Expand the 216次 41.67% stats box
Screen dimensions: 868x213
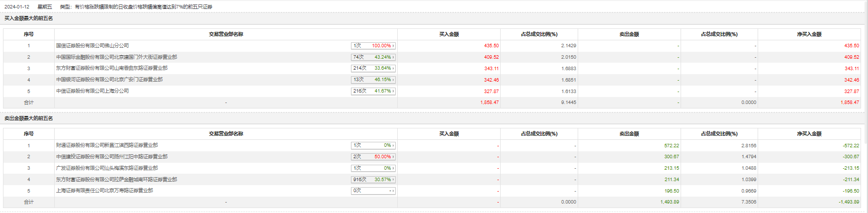[x=373, y=91]
